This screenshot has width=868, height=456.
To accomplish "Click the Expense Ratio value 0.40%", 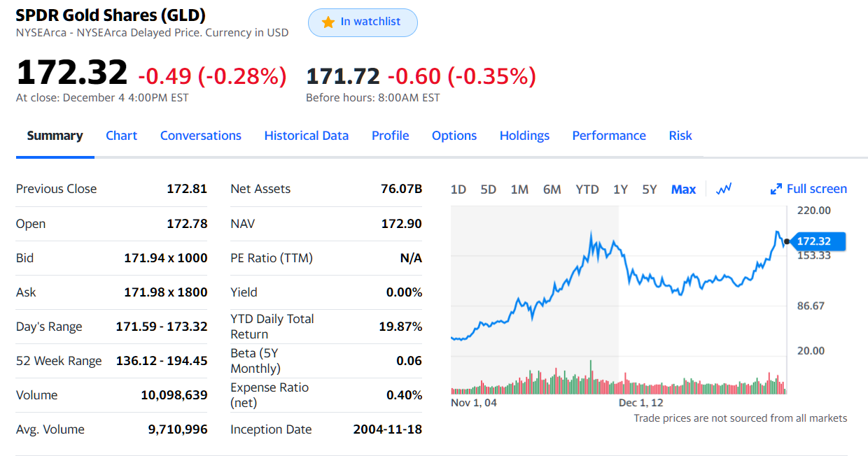I will coord(405,395).
